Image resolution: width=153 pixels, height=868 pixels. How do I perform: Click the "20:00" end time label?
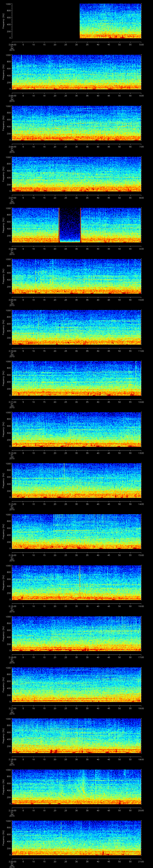pos(141,810)
